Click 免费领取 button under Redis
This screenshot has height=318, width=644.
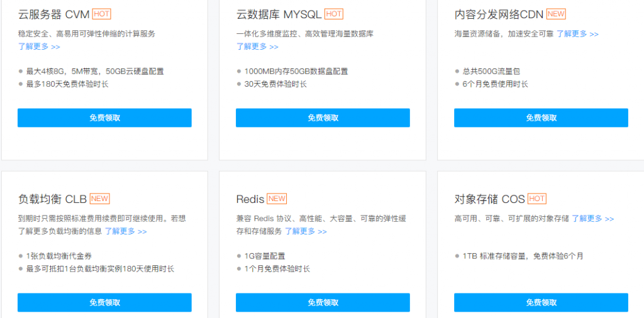pos(323,302)
